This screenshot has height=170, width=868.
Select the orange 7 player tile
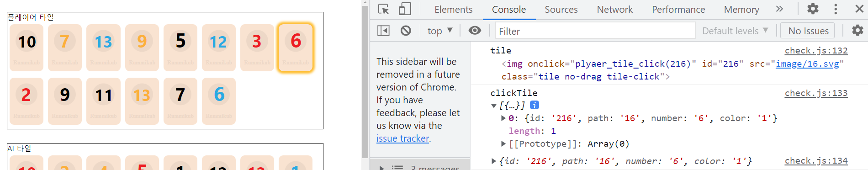pos(65,48)
